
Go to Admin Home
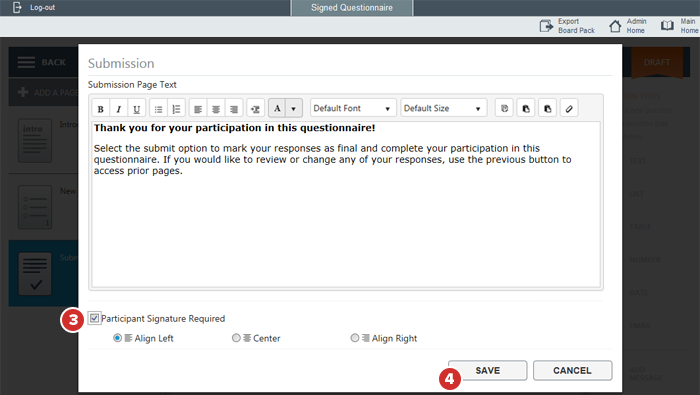click(628, 26)
